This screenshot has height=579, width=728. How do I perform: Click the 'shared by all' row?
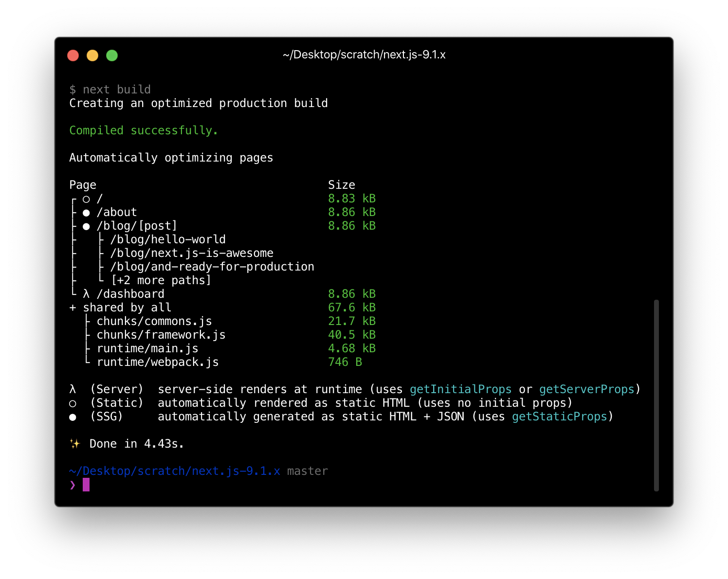[127, 308]
